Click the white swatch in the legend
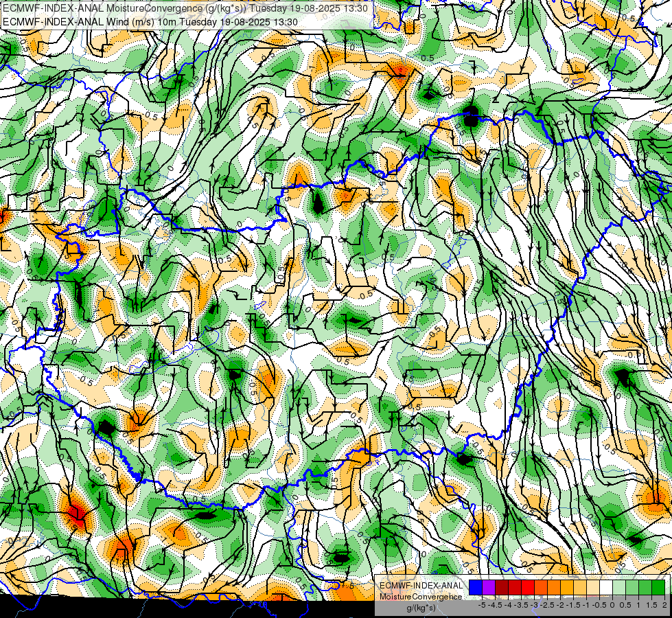Image resolution: width=672 pixels, height=618 pixels. tap(606, 588)
